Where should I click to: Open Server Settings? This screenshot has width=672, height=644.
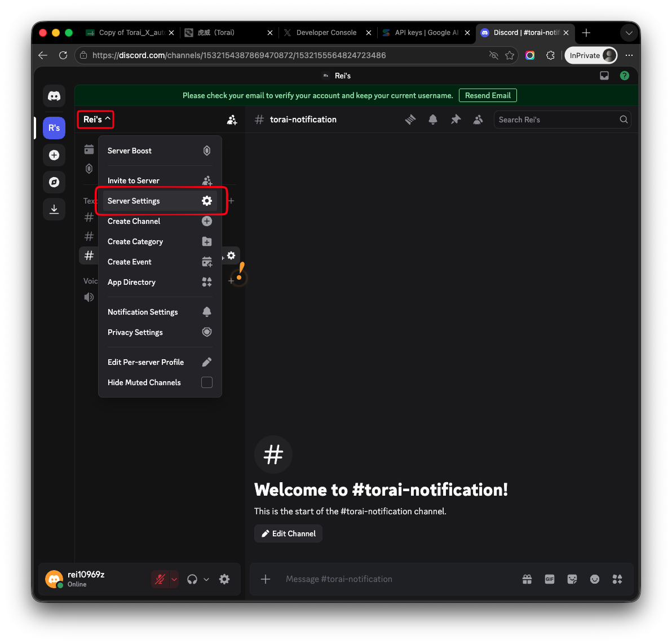point(160,201)
